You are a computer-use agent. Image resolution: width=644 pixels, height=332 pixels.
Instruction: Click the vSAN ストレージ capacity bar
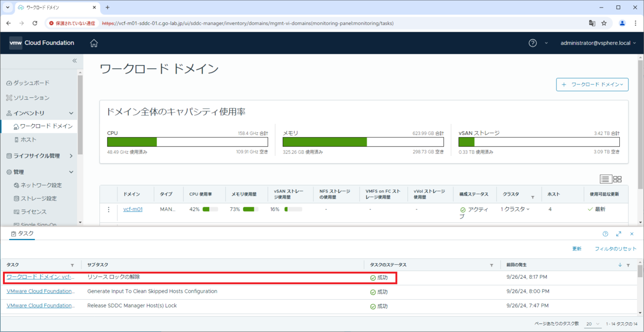click(x=539, y=142)
